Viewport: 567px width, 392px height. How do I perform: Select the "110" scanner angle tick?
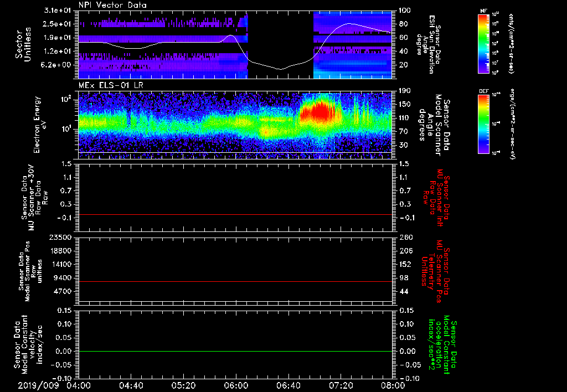point(405,118)
